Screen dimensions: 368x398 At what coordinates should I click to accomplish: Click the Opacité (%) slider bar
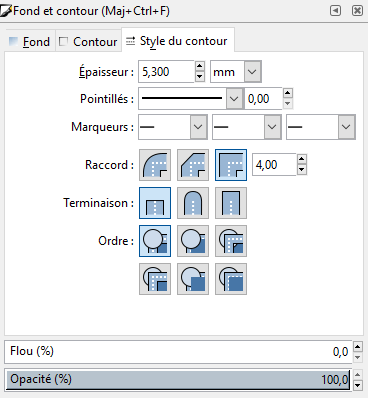tap(178, 379)
